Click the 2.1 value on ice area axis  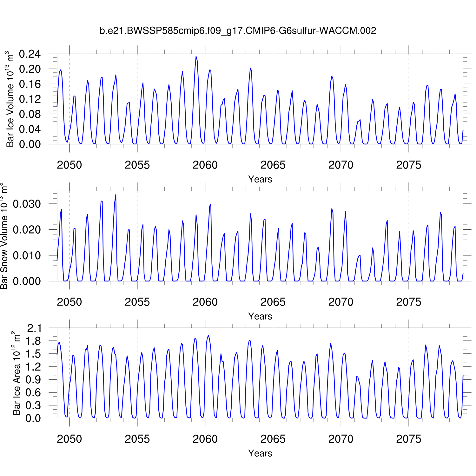pos(34,328)
